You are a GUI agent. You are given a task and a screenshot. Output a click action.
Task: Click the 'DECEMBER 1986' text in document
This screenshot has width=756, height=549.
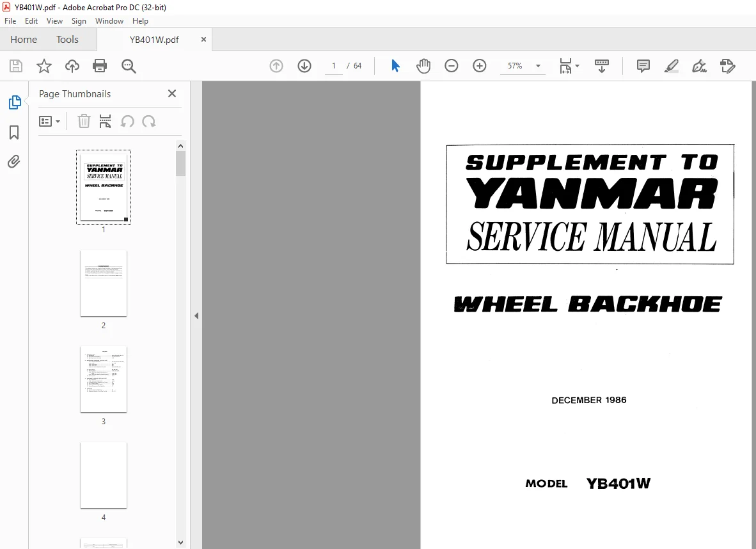588,400
